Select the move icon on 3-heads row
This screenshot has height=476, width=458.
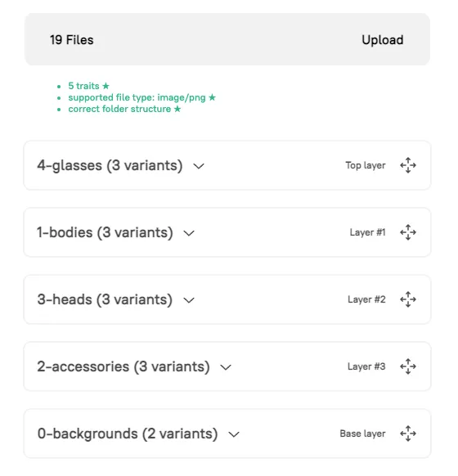[408, 299]
